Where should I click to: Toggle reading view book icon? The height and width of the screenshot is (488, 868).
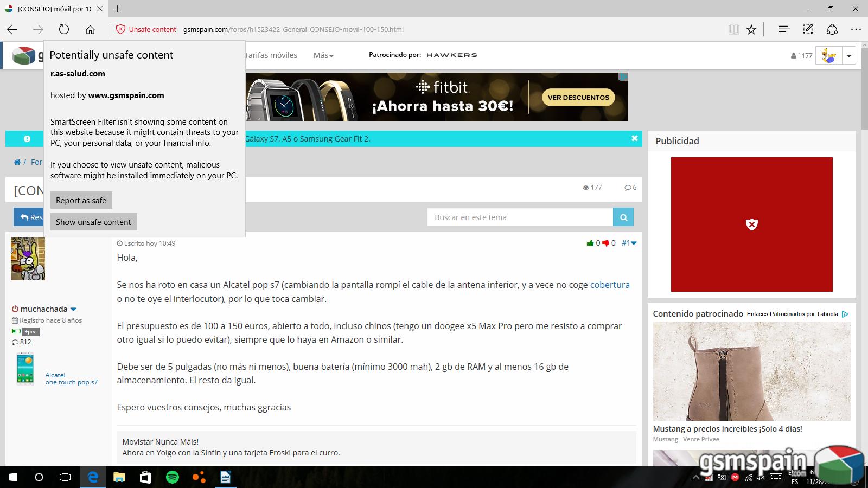[x=733, y=30]
